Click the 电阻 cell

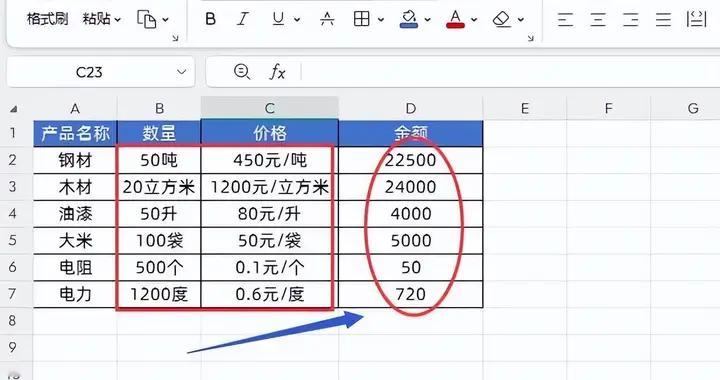pos(75,267)
